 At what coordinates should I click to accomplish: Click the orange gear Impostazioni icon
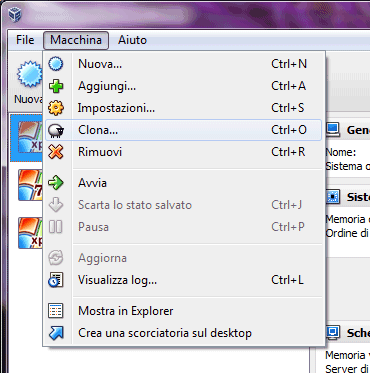coord(56,108)
